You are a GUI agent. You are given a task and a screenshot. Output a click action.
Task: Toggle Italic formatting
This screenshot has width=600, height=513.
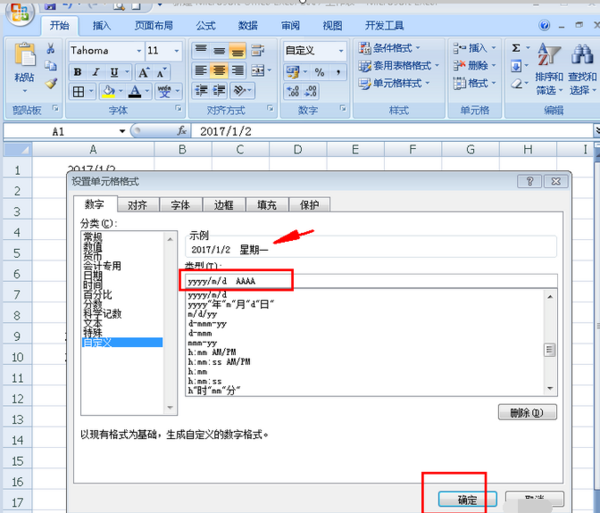95,72
